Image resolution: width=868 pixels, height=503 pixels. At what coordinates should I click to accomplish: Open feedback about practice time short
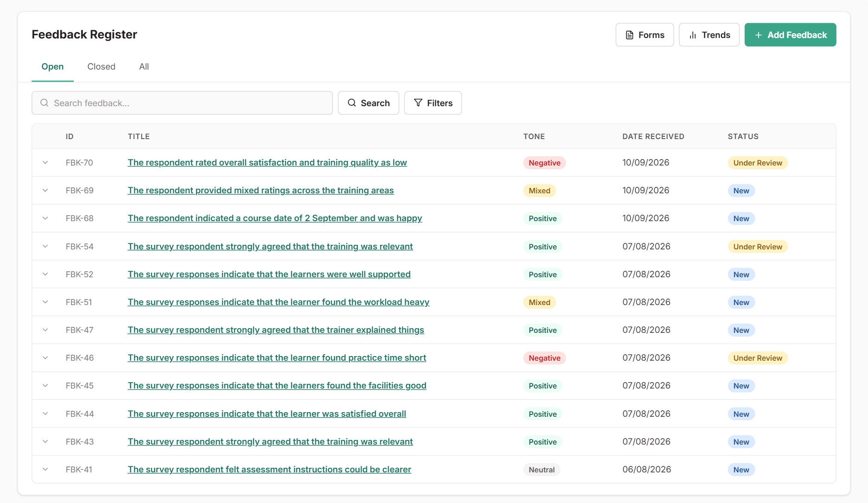tap(277, 358)
